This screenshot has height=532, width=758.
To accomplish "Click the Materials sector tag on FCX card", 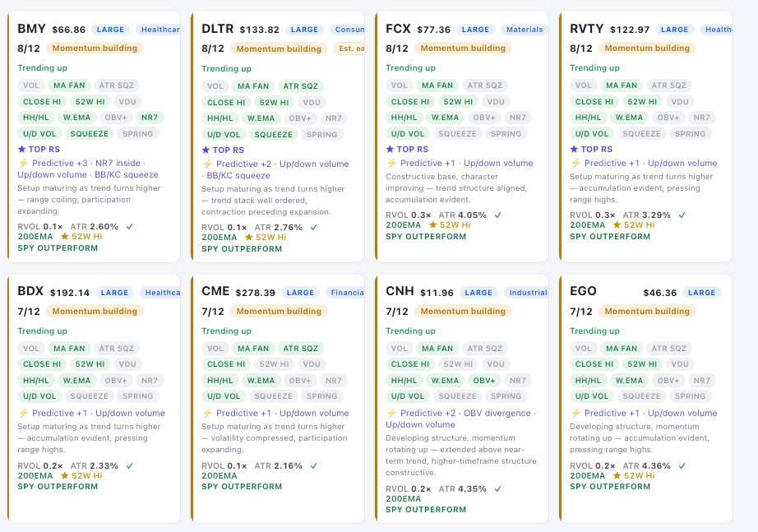I will point(524,30).
